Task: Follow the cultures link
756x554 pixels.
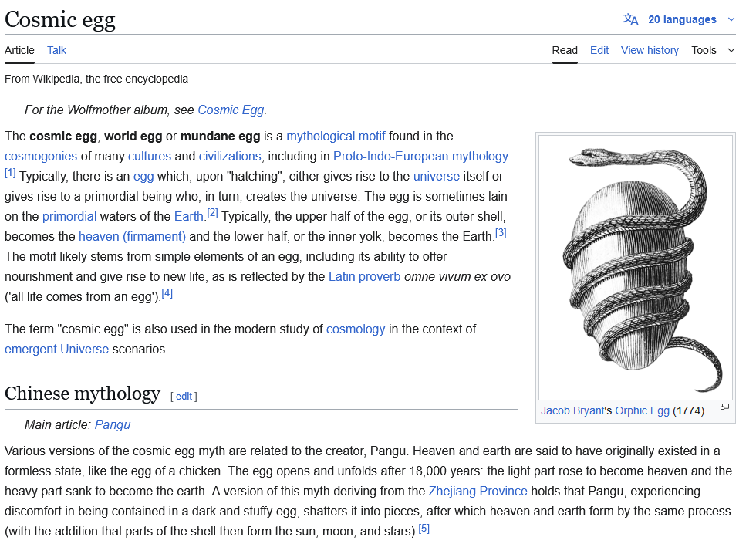Action: click(x=150, y=156)
